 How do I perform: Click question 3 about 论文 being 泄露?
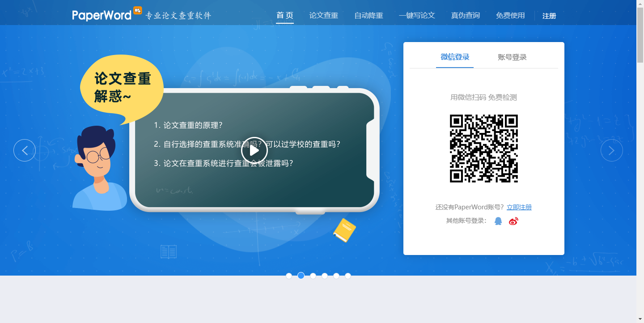(224, 163)
